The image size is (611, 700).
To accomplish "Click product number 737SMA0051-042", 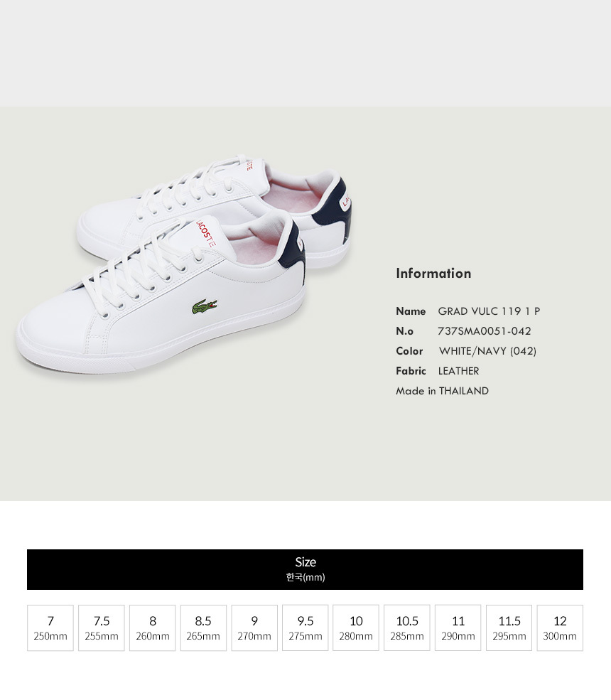I will click(x=485, y=331).
